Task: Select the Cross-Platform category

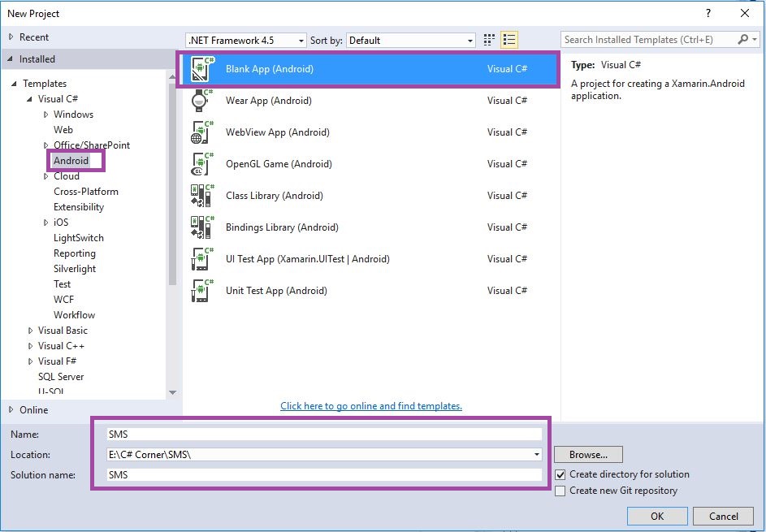Action: point(86,192)
